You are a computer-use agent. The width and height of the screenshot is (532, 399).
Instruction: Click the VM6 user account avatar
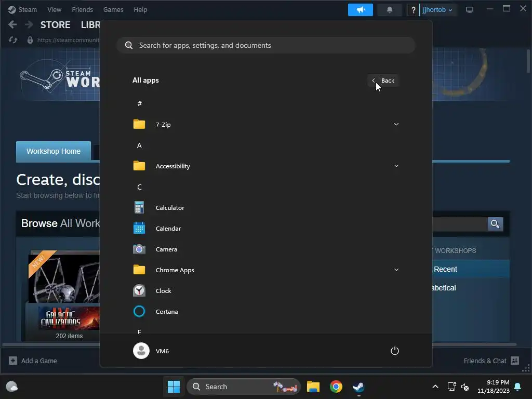[x=141, y=351]
